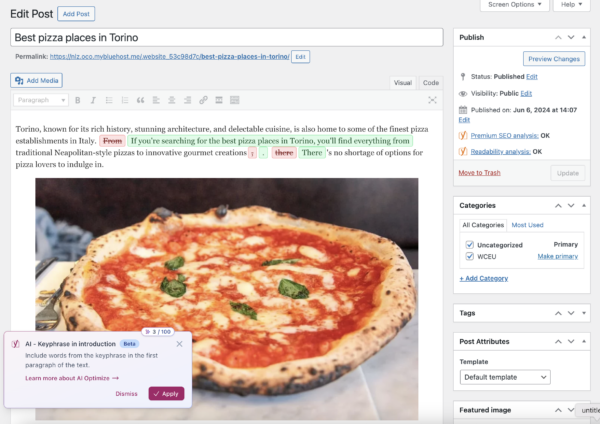The height and width of the screenshot is (424, 600).
Task: Open the Template dropdown in Post Attributes
Action: 505,377
